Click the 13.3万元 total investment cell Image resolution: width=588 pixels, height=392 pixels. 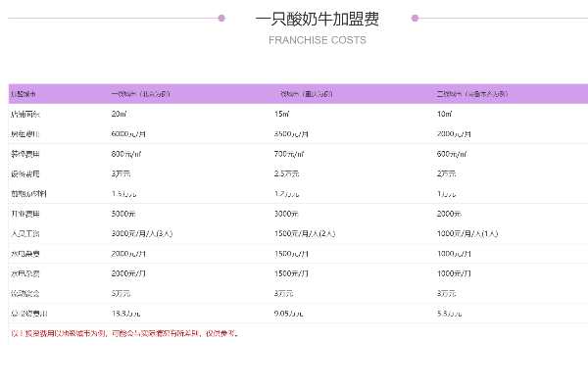[125, 314]
